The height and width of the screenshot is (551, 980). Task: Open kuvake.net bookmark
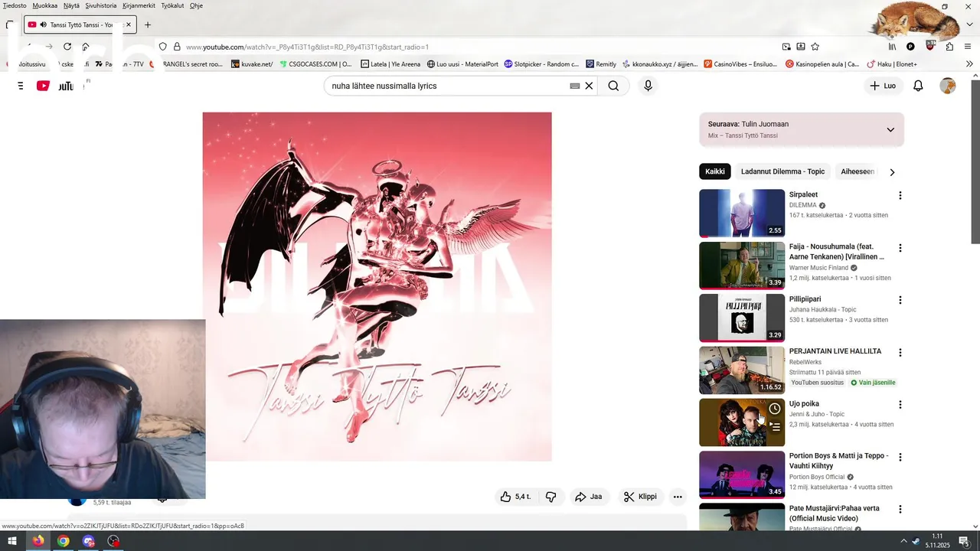point(252,64)
